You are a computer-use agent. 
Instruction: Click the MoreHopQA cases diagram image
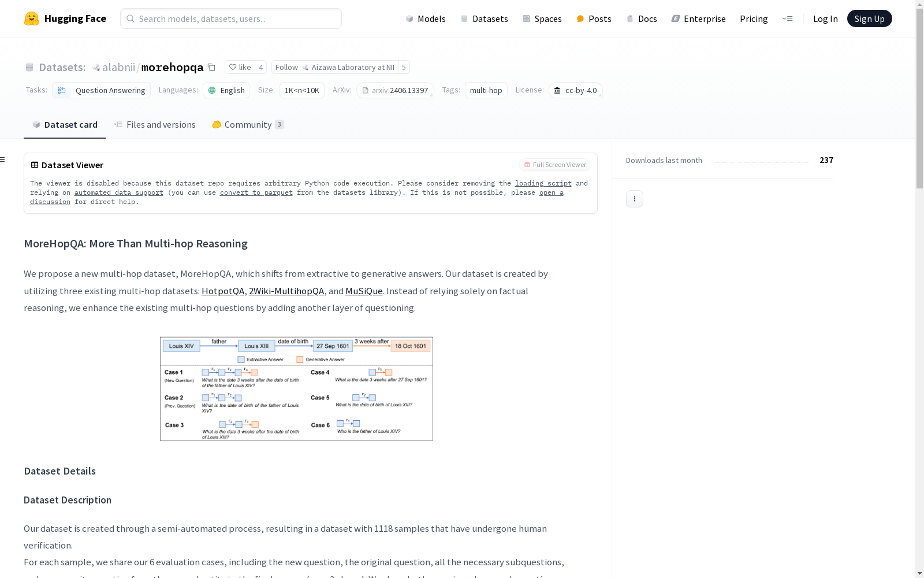click(296, 389)
